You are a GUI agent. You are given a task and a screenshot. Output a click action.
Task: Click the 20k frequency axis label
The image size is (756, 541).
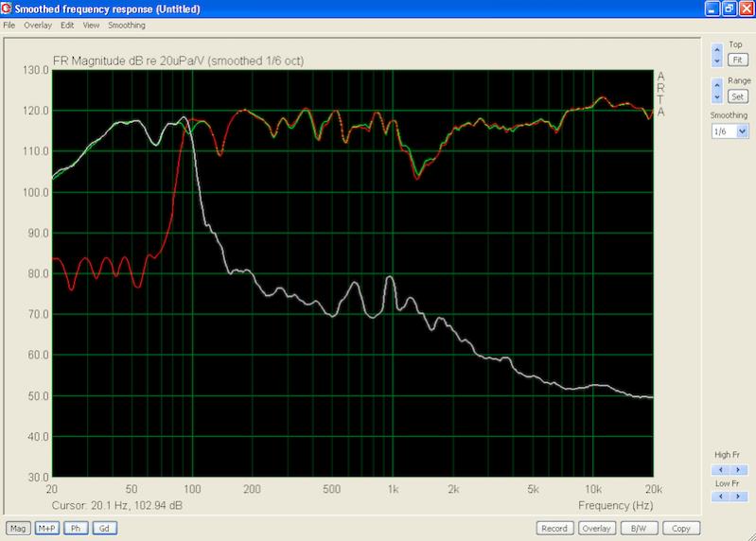(x=653, y=489)
